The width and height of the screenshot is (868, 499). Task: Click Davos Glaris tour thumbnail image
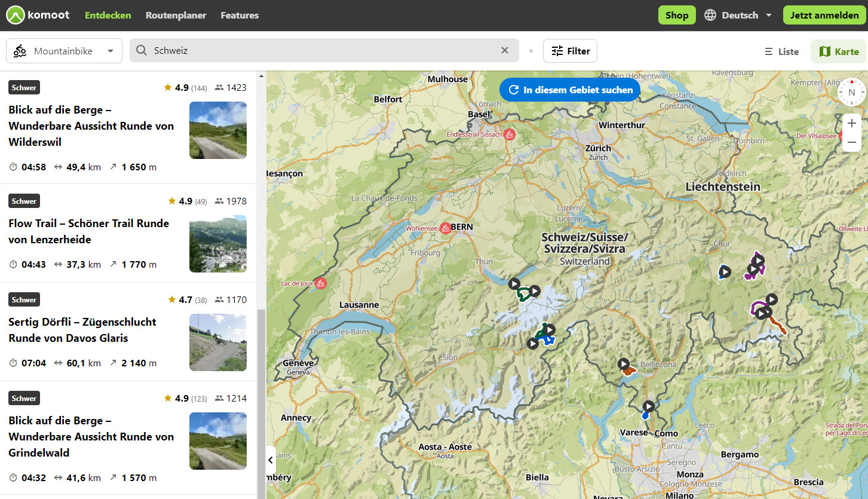[x=218, y=342]
